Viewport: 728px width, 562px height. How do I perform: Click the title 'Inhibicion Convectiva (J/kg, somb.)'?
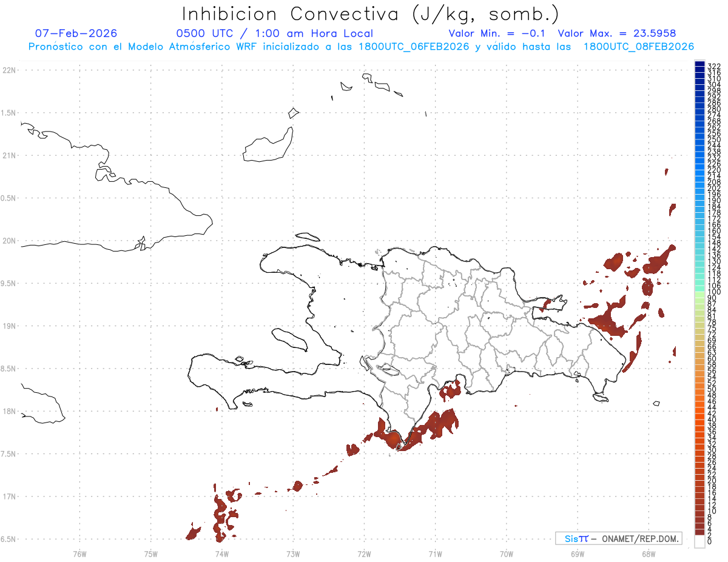(x=371, y=14)
